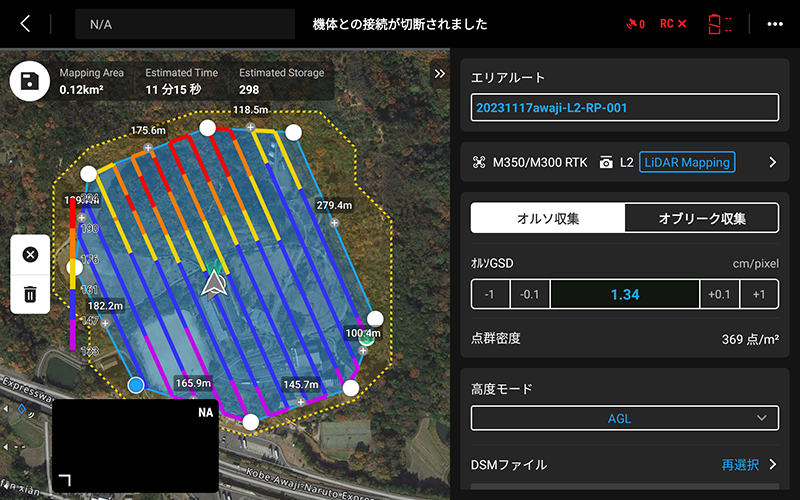Click 再選択 to reselect the DSM file
Image resolution: width=800 pixels, height=500 pixels.
coord(740,465)
